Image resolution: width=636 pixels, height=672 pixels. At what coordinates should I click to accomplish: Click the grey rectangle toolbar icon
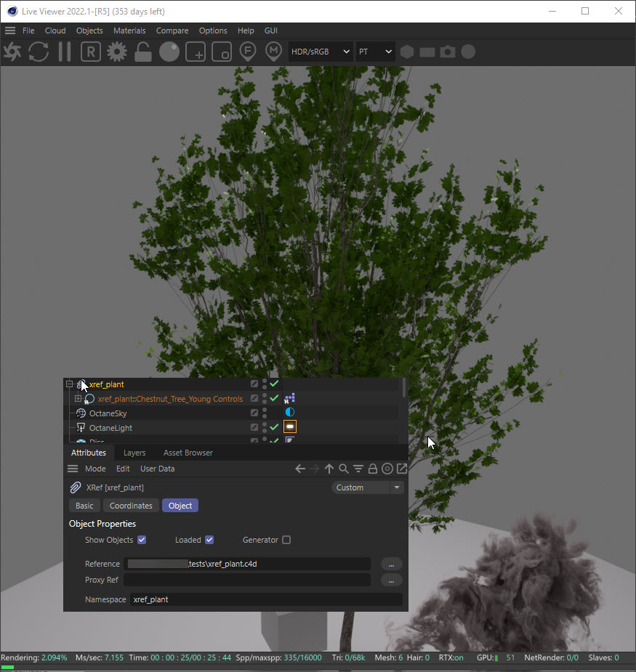[427, 52]
